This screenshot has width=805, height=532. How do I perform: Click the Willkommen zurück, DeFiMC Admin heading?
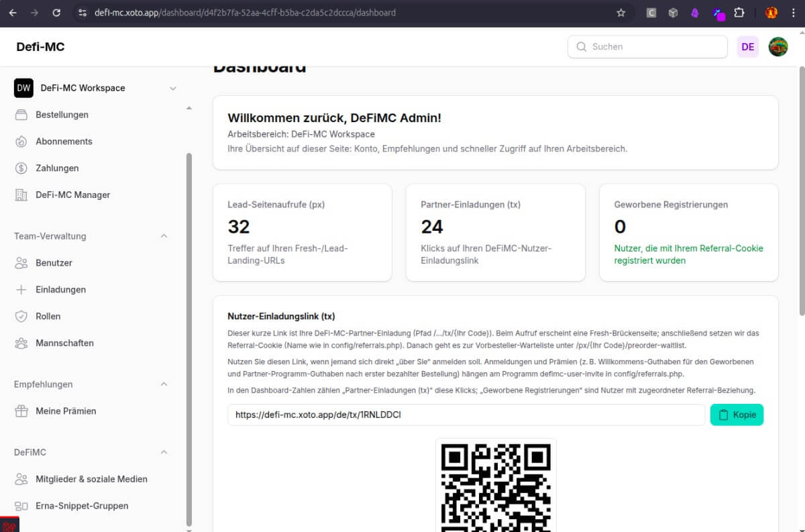point(335,118)
